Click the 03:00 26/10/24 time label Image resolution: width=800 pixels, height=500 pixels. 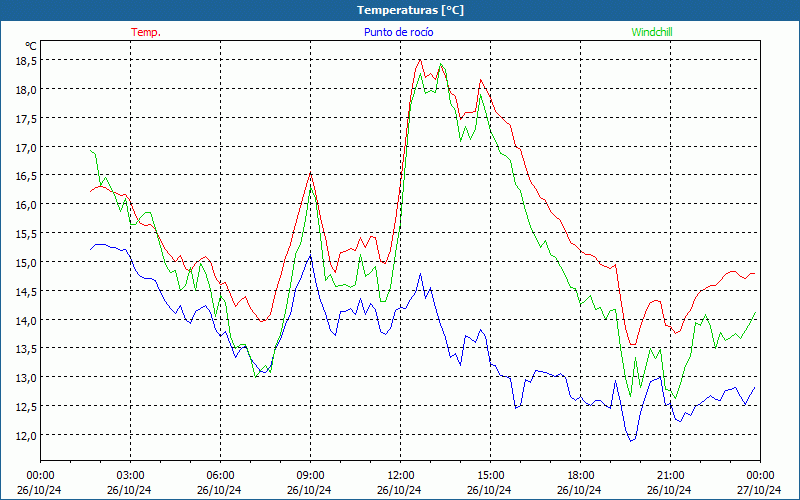pos(130,483)
